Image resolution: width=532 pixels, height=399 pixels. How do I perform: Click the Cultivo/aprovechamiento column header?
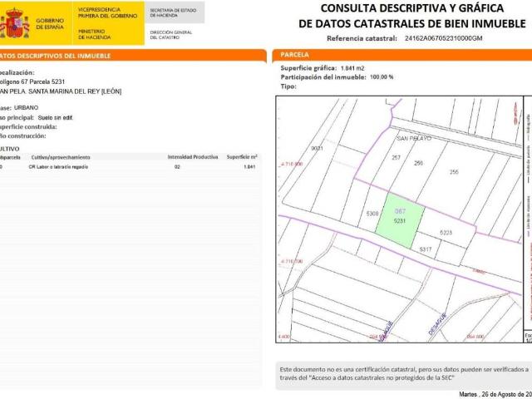[61, 157]
